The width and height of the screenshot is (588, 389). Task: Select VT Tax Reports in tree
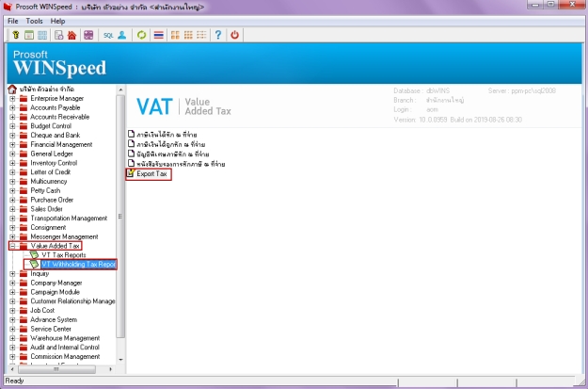click(x=64, y=255)
